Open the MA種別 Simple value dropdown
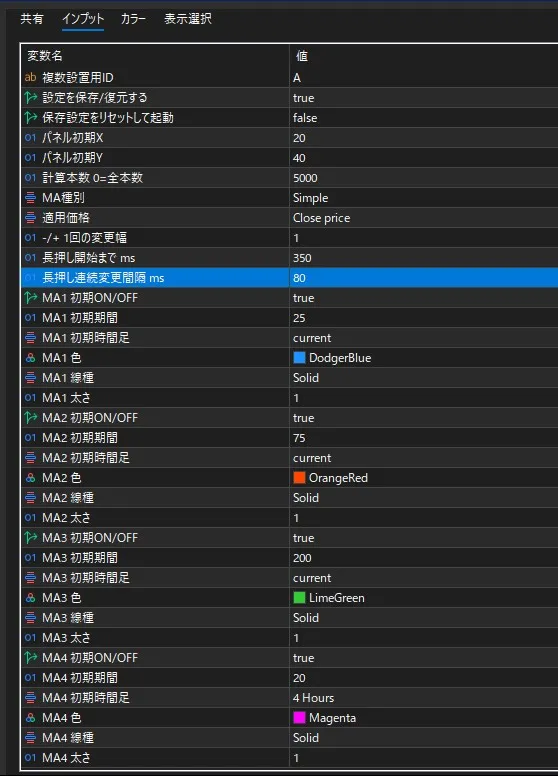This screenshot has height=776, width=558. pyautogui.click(x=423, y=197)
